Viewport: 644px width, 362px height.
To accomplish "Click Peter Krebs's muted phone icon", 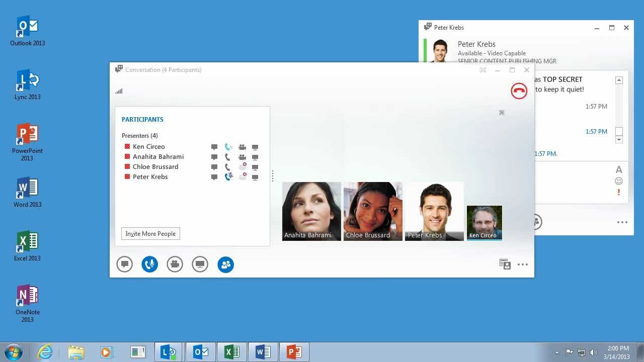I will (x=228, y=176).
